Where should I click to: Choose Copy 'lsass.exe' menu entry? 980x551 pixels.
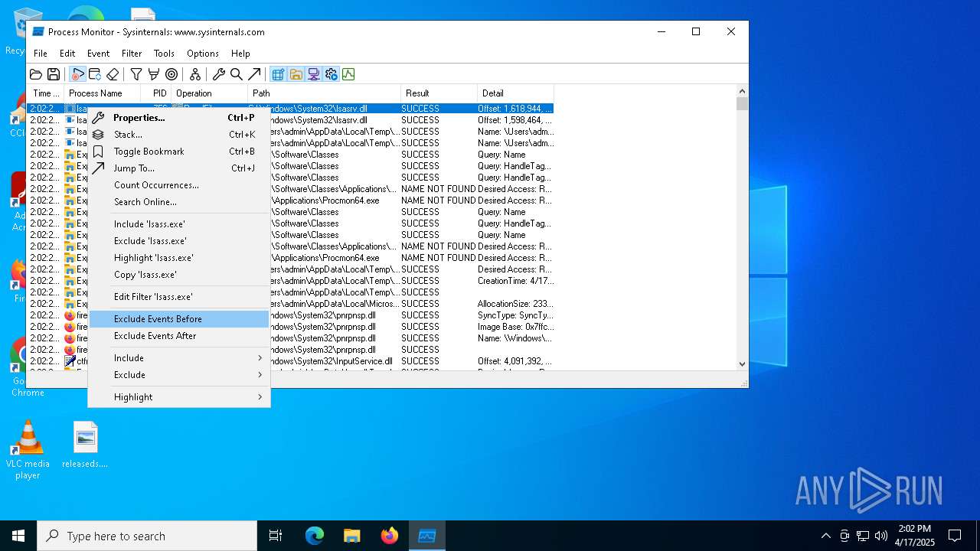click(x=178, y=275)
